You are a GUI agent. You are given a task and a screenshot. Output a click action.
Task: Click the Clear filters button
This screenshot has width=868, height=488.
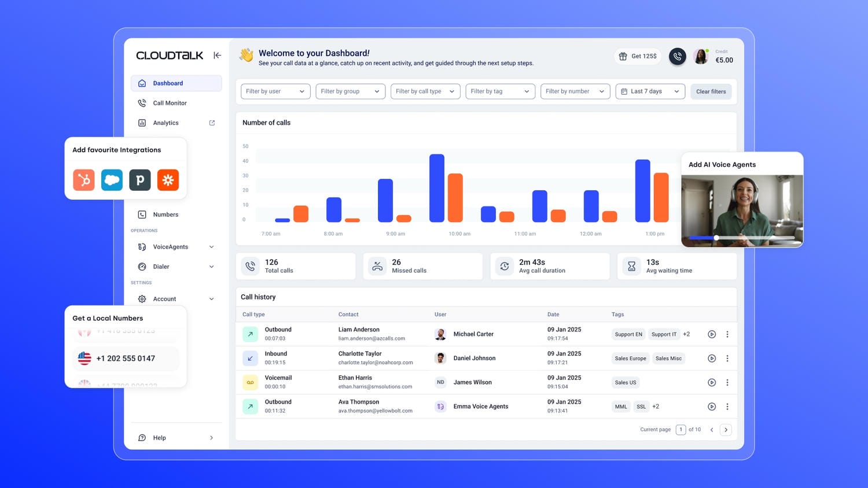pyautogui.click(x=711, y=91)
